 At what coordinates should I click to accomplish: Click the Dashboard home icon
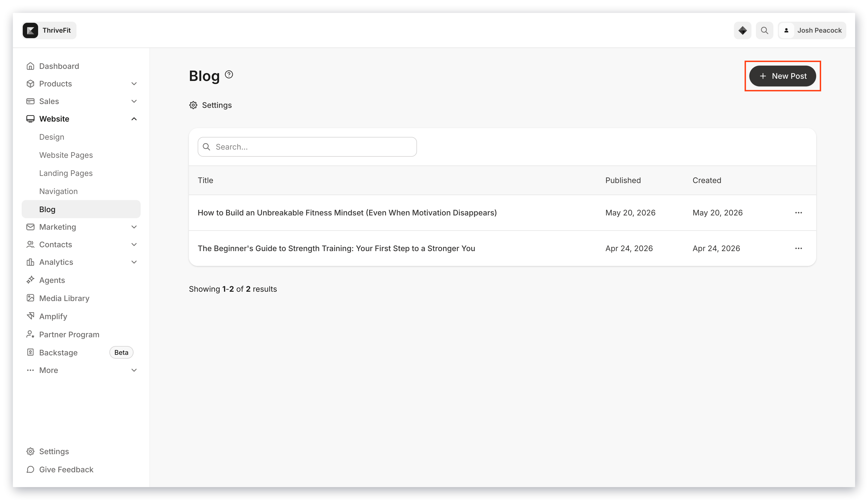(30, 66)
